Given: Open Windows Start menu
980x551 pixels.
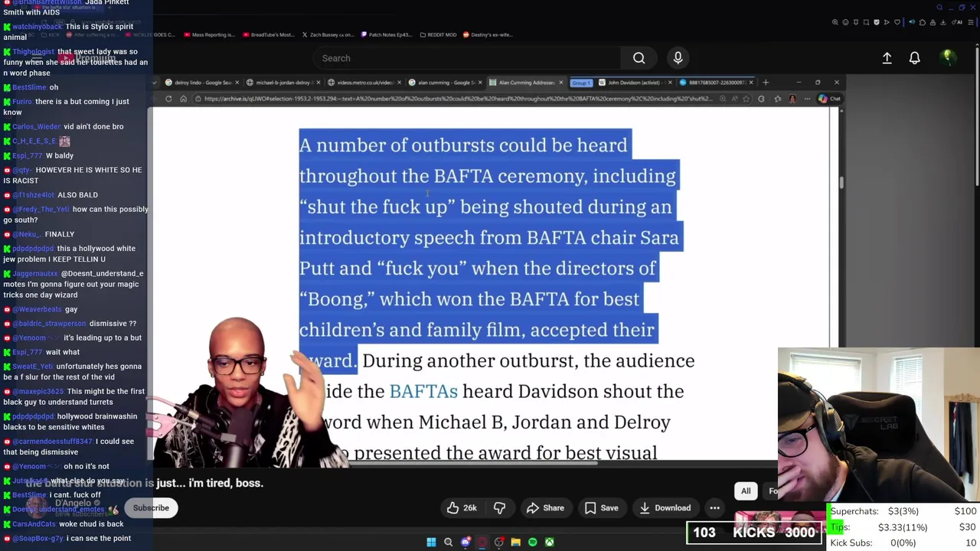Looking at the screenshot, I should [431, 543].
